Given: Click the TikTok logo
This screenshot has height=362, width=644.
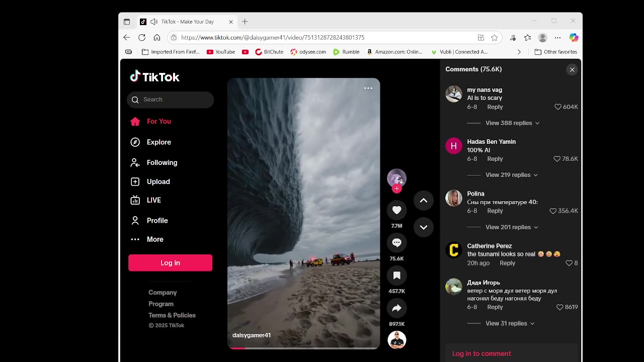Looking at the screenshot, I should (x=155, y=77).
